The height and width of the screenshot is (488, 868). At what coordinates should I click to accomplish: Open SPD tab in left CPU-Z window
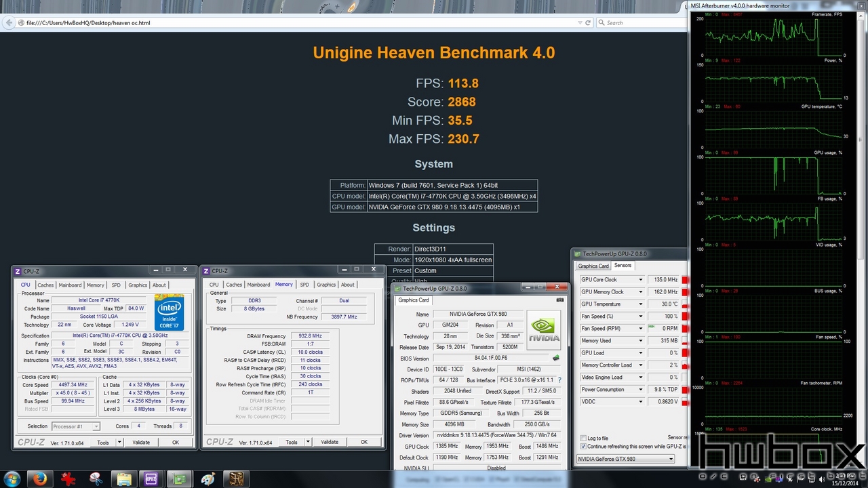(x=116, y=285)
